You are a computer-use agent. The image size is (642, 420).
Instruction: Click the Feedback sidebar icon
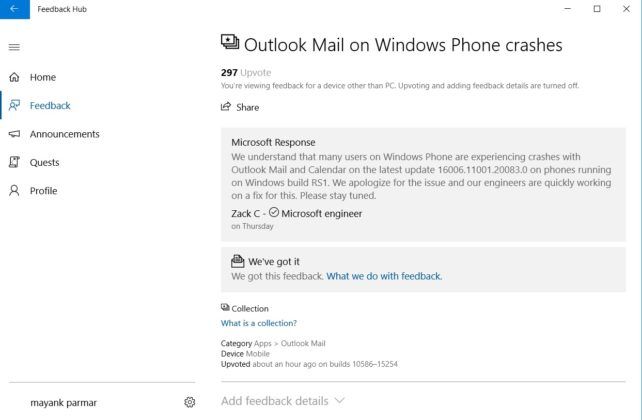(x=14, y=105)
